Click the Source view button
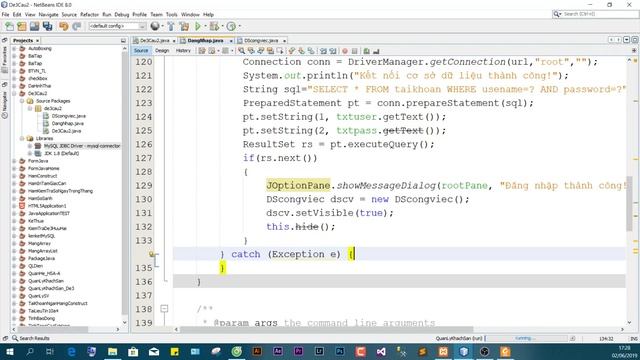 [141, 51]
